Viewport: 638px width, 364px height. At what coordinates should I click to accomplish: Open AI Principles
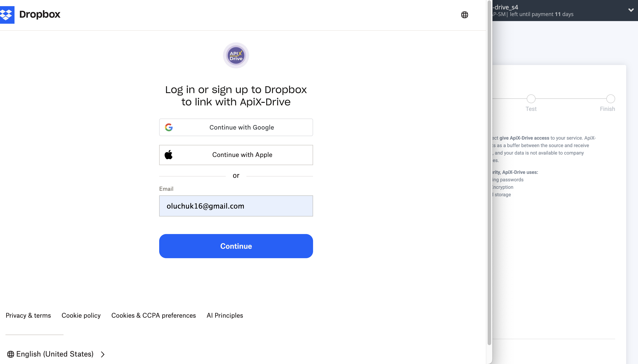click(x=224, y=315)
